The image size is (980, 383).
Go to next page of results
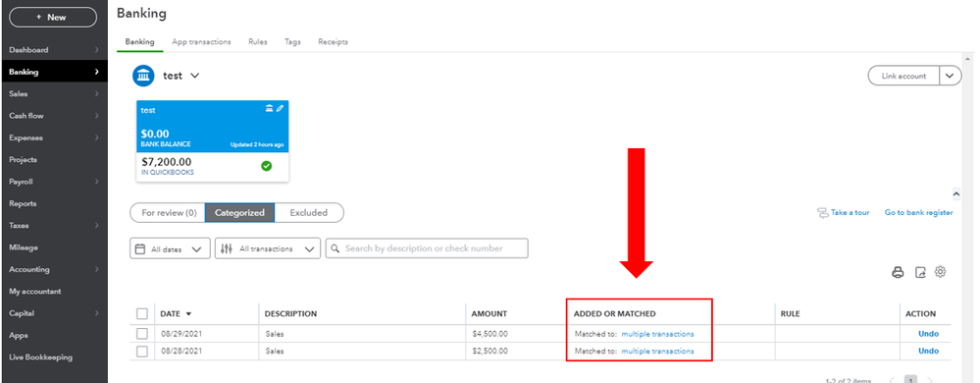(x=931, y=380)
